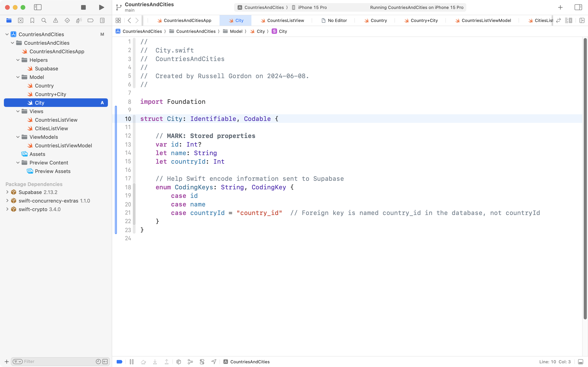Open the Report navigator icon
The width and height of the screenshot is (588, 367).
102,20
